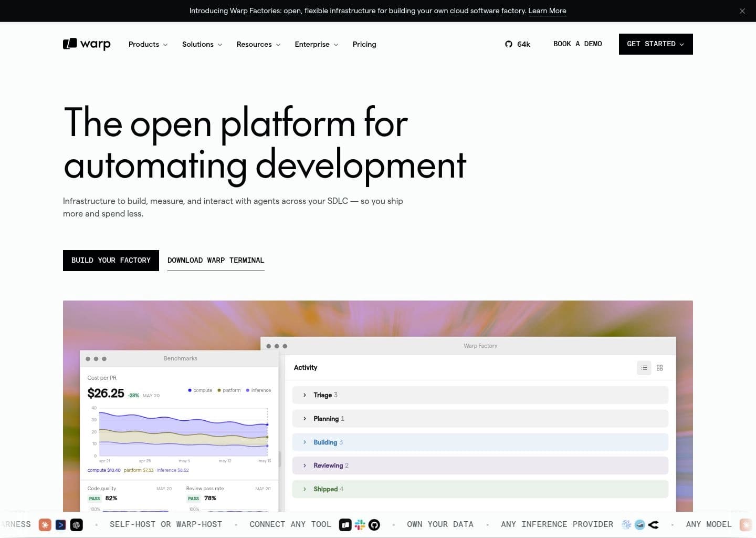Click the 'inference $8.52' breakdown text
The image size is (756, 538).
(173, 470)
